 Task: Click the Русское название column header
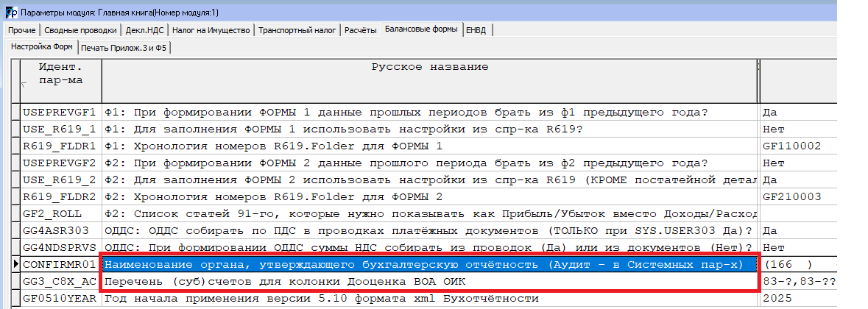[429, 67]
